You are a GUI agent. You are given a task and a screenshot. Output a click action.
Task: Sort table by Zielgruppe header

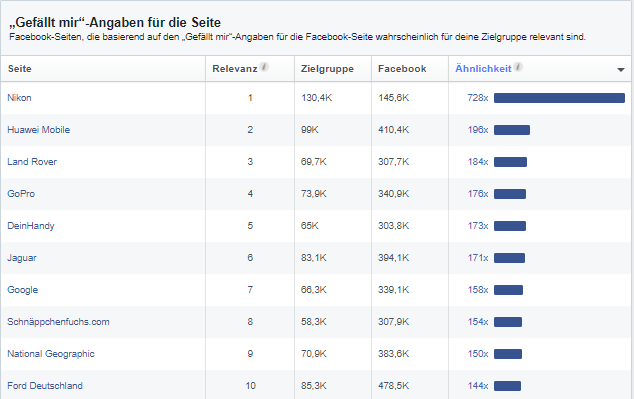point(327,69)
